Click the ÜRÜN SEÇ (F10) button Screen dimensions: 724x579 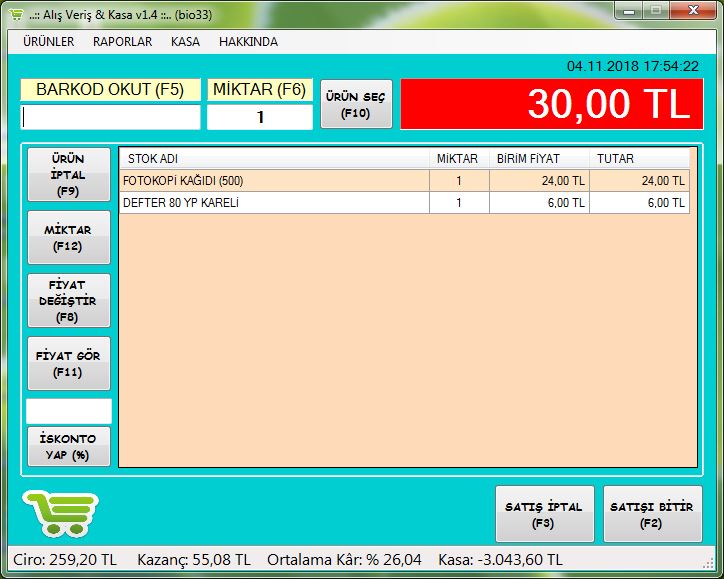356,104
